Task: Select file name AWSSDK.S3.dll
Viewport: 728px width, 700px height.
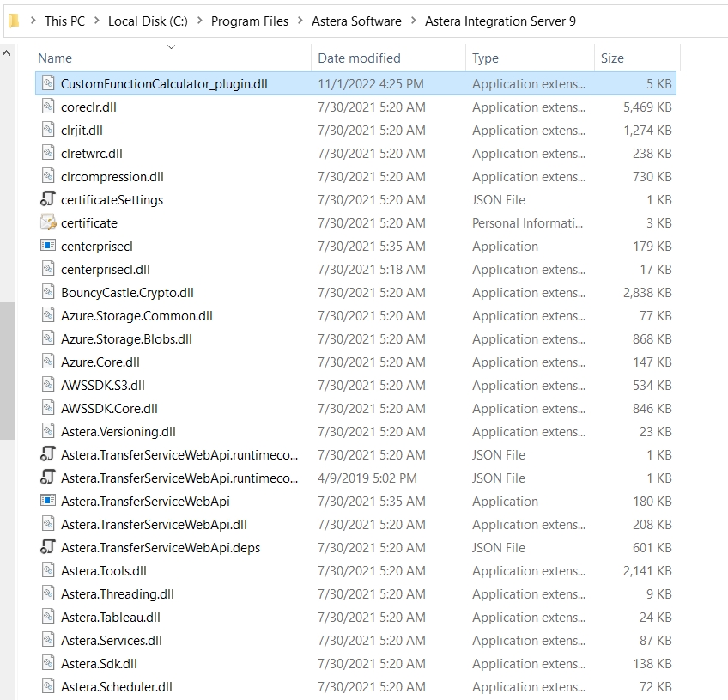Action: [103, 386]
